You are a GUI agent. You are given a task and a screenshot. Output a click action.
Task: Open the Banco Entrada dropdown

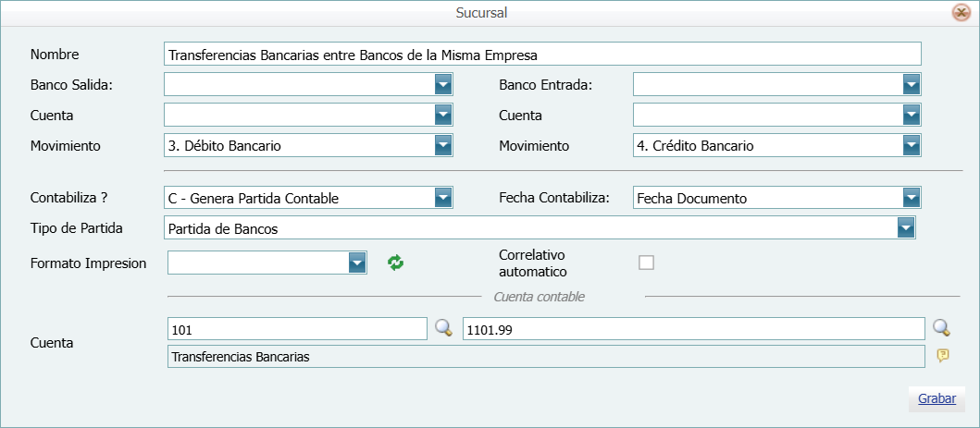912,84
